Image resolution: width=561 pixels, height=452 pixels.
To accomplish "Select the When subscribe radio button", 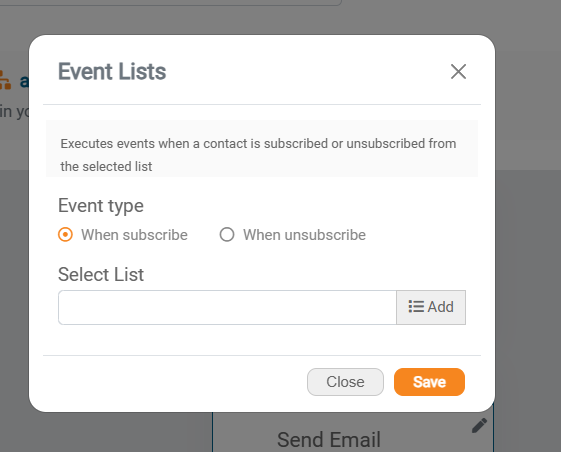I will pos(65,235).
